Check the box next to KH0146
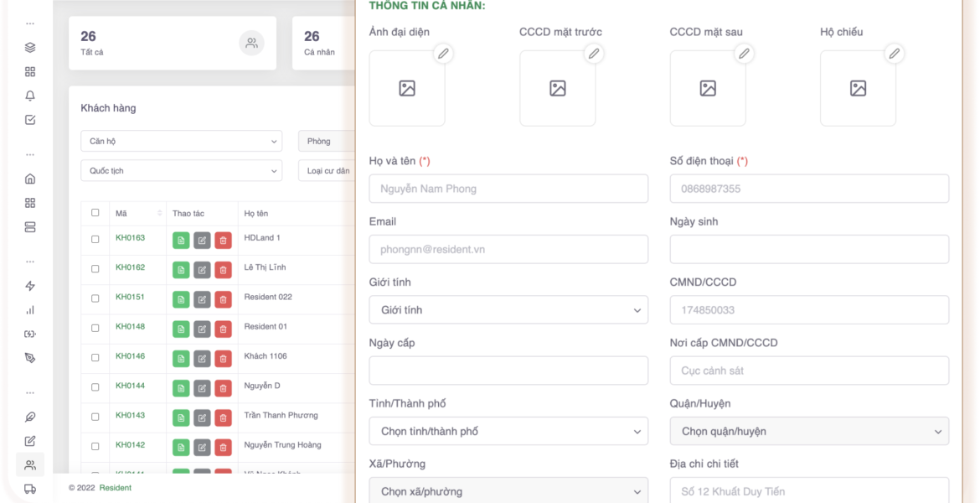Screen dimensions: 980x503 (95, 357)
